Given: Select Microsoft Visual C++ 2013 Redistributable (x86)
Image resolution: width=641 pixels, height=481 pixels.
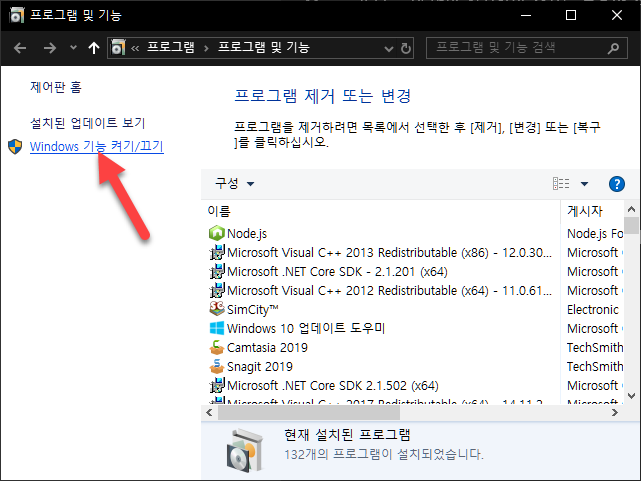Looking at the screenshot, I should coord(389,253).
